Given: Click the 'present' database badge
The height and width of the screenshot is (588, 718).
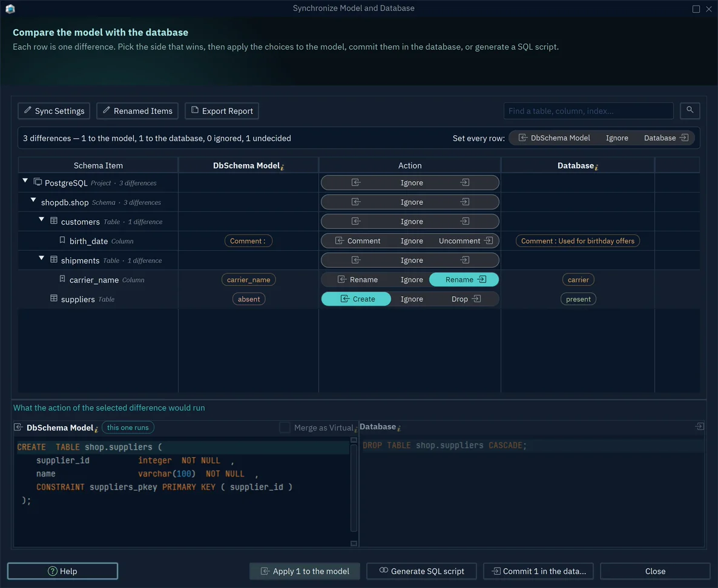Looking at the screenshot, I should coord(578,299).
